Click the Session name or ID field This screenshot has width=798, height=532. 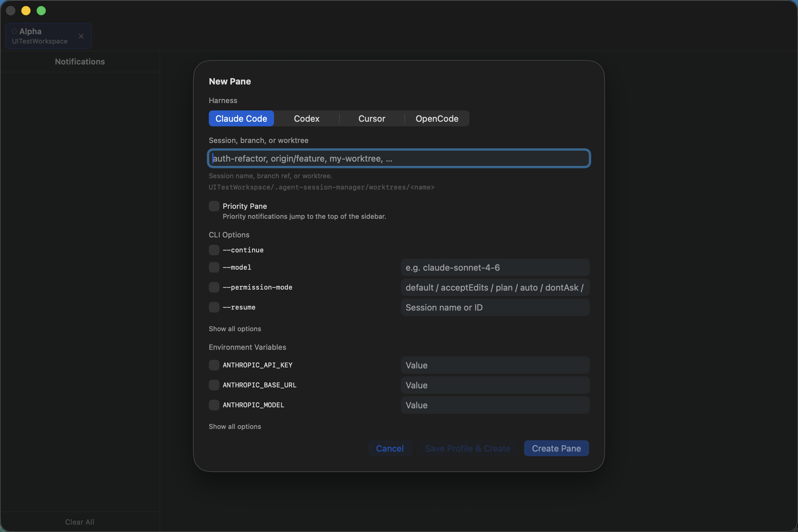click(495, 307)
